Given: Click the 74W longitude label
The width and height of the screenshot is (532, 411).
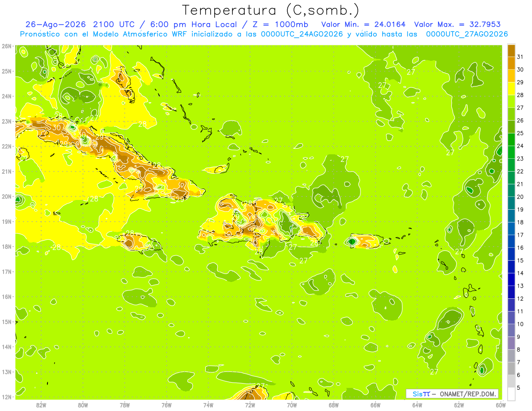Looking at the screenshot, I should (x=208, y=405).
